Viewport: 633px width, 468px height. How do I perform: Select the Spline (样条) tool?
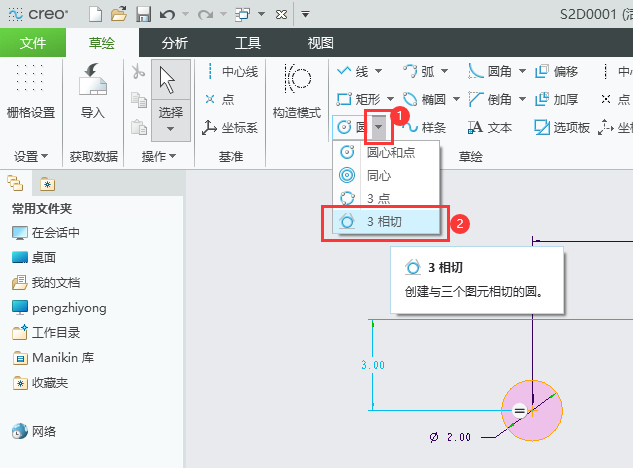[424, 128]
